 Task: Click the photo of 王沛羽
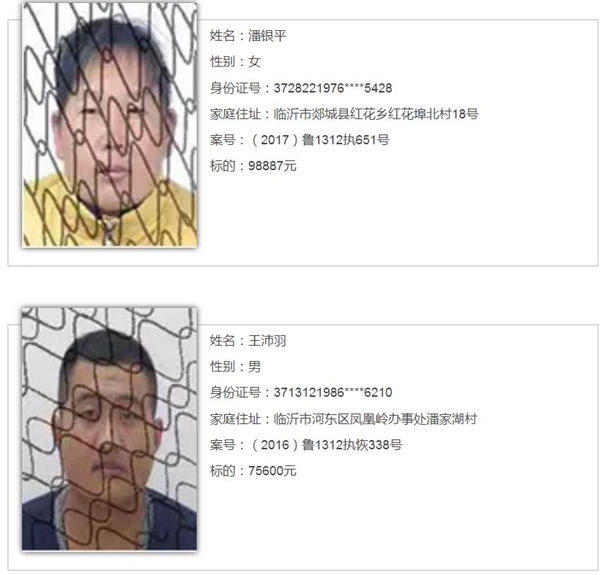click(109, 429)
